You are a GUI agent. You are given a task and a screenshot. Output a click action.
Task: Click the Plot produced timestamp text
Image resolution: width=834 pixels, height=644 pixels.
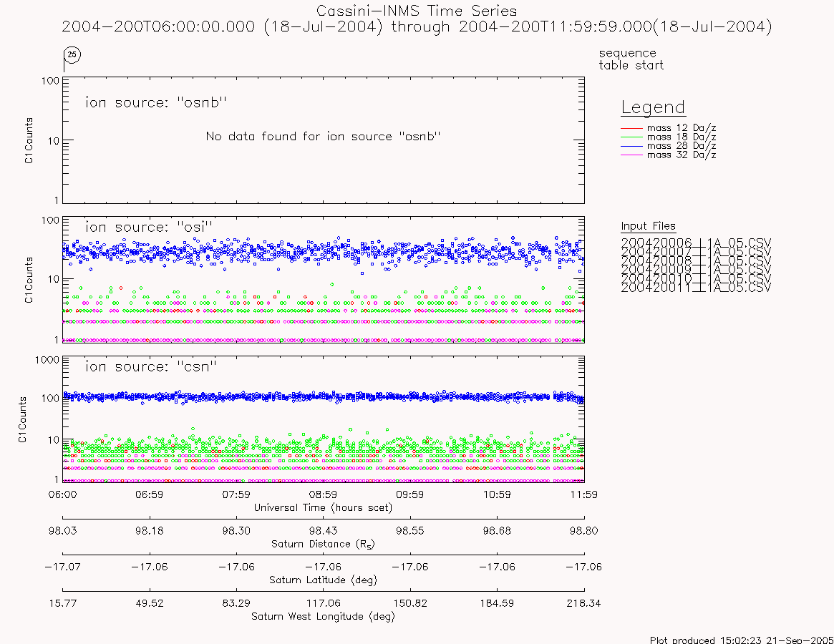click(742, 639)
